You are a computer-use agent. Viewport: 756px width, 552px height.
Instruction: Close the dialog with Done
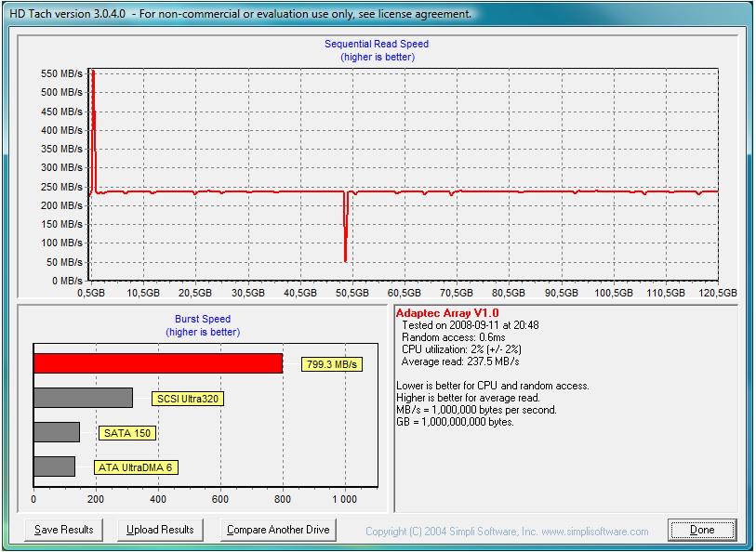coord(702,530)
